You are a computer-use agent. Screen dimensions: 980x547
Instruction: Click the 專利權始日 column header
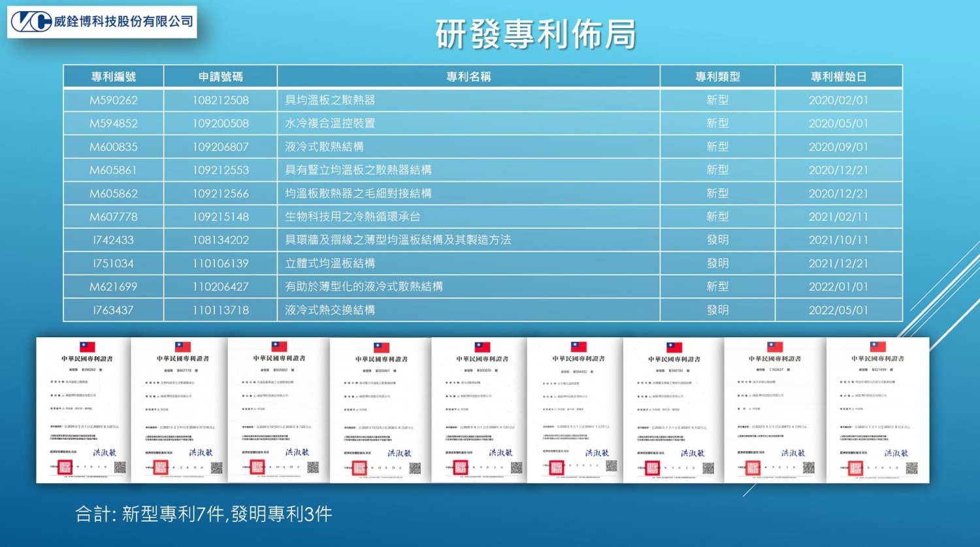838,76
